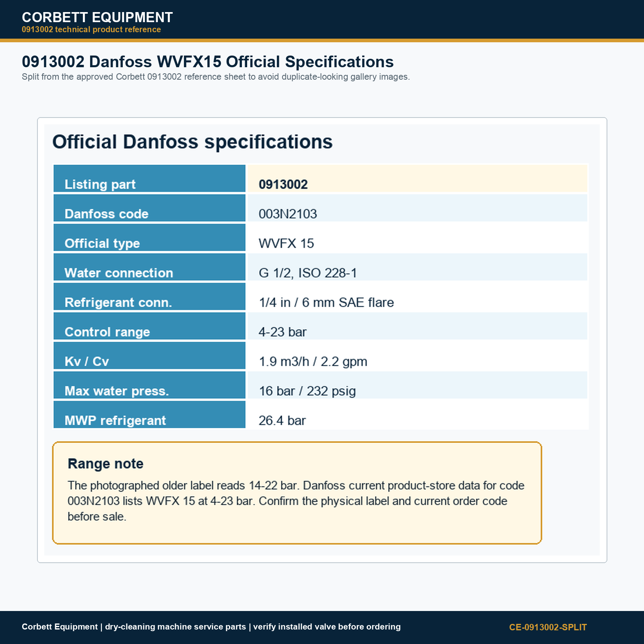The height and width of the screenshot is (644, 644).
Task: Select the 'Danfoss code' row label
Action: [x=107, y=214]
